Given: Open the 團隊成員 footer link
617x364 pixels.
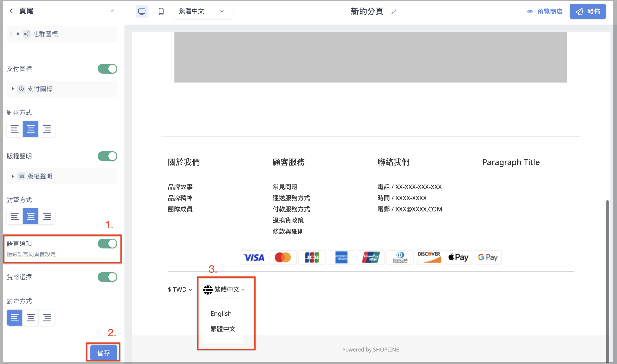Looking at the screenshot, I should 180,209.
